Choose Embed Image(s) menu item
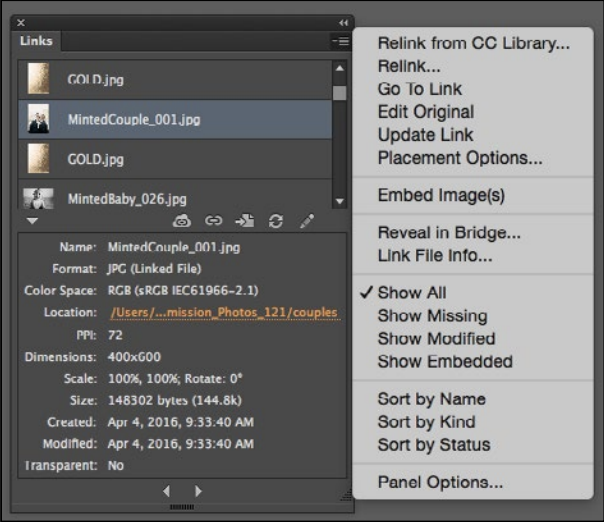Image resolution: width=604 pixels, height=522 pixels. pos(441,195)
